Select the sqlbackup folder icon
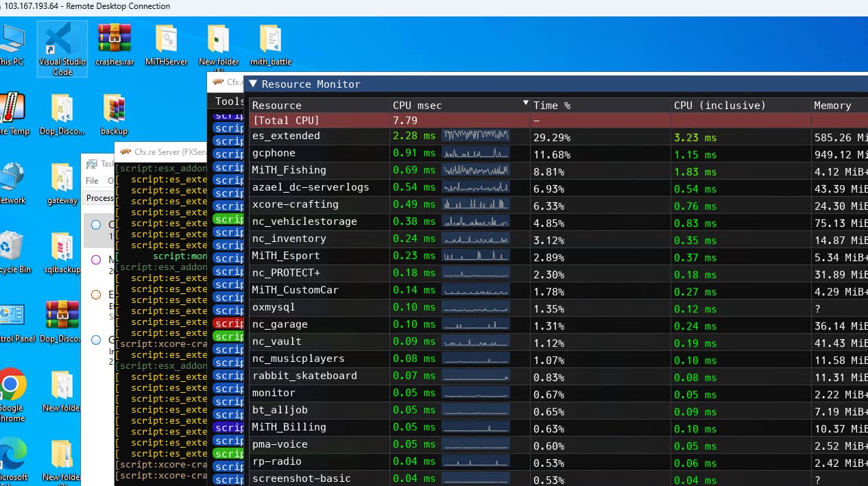This screenshot has width=868, height=486. (x=62, y=253)
